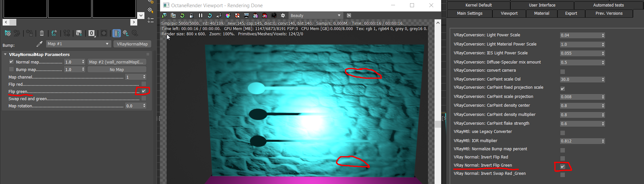The image size is (644, 184).
Task: Click the Make Unique icon
Action: (67, 33)
